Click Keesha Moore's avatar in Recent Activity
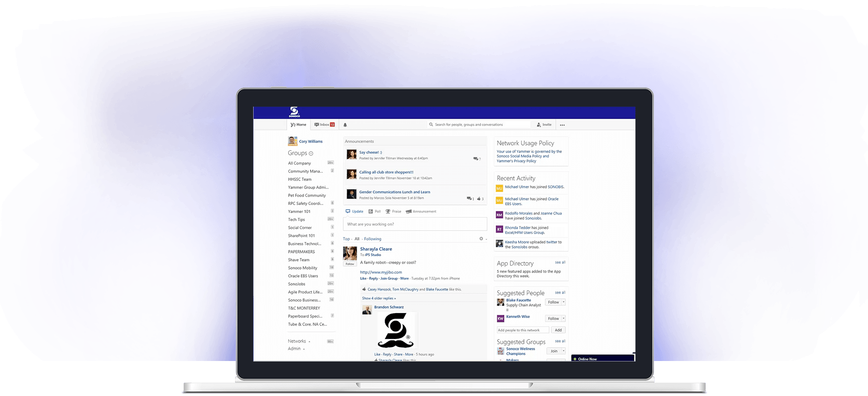868x396 pixels. click(499, 243)
